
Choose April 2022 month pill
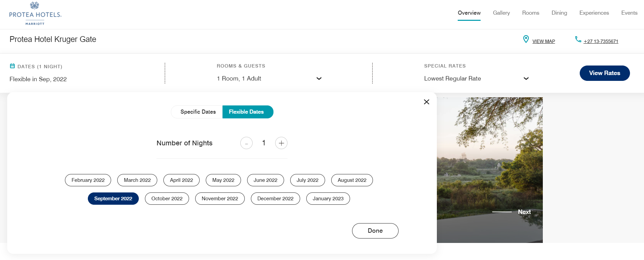point(182,180)
